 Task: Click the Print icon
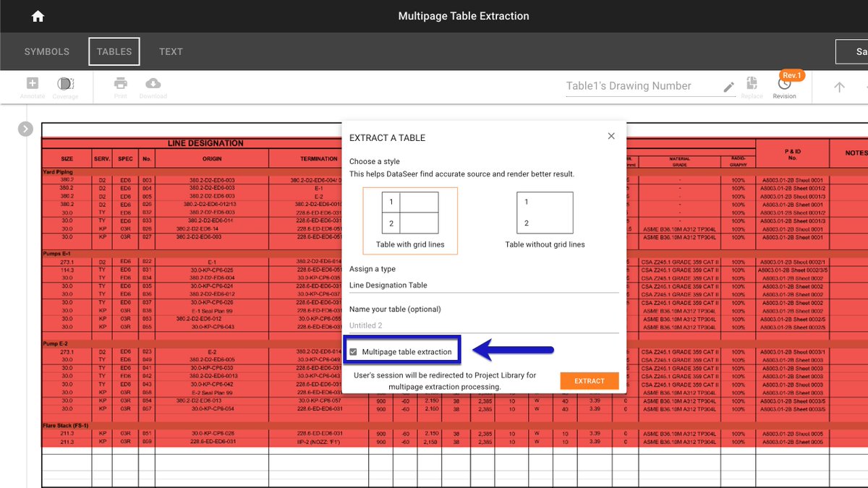pos(121,83)
